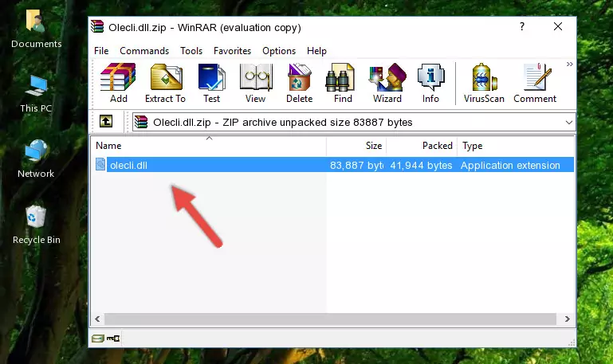Expand the toolbar overflow chevron
The width and height of the screenshot is (613, 364).
tap(570, 64)
